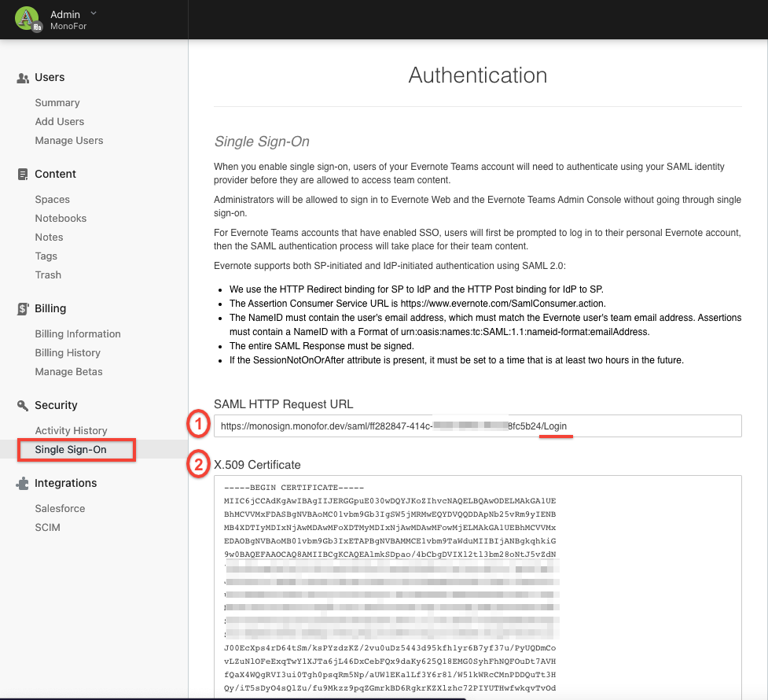Open Billing Information
Viewport: 768px width, 700px height.
[x=78, y=334]
